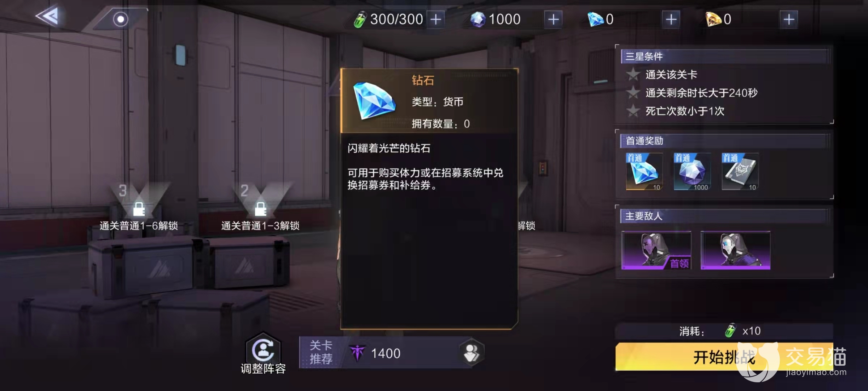View the second enemy portrait
868x391 pixels.
(735, 251)
